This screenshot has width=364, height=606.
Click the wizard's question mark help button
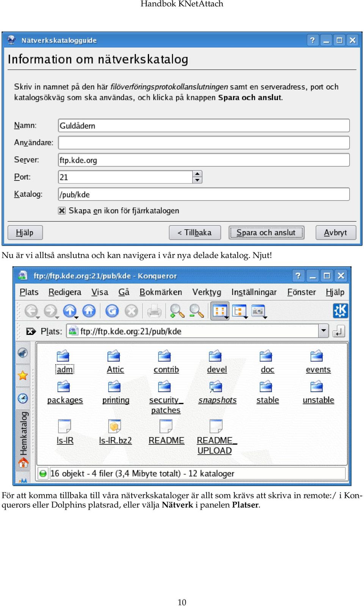(x=312, y=40)
